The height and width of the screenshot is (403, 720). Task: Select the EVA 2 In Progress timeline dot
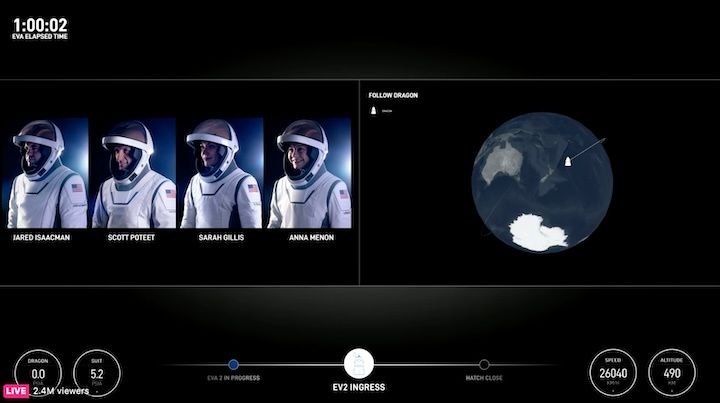tap(233, 365)
